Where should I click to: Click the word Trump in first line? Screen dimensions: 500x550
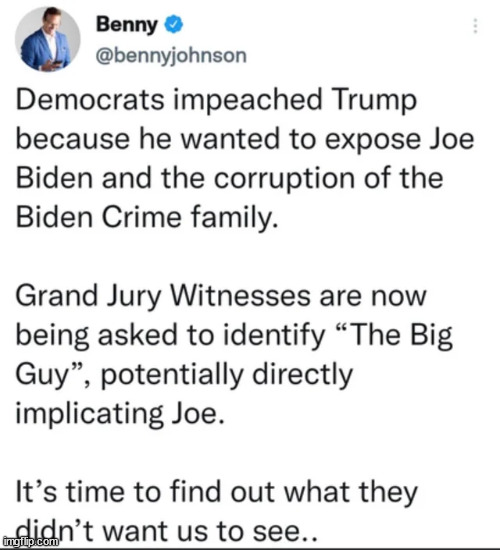click(x=374, y=101)
